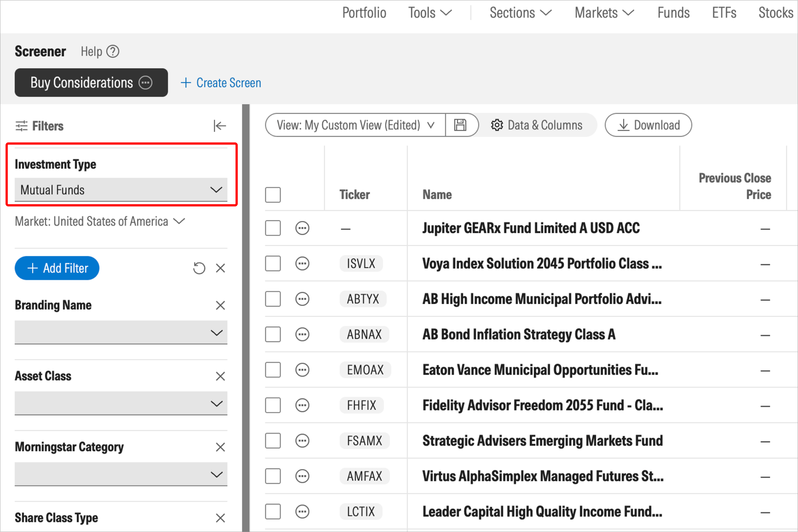Viewport: 798px width, 532px height.
Task: Open Data & Columns settings
Action: [537, 125]
